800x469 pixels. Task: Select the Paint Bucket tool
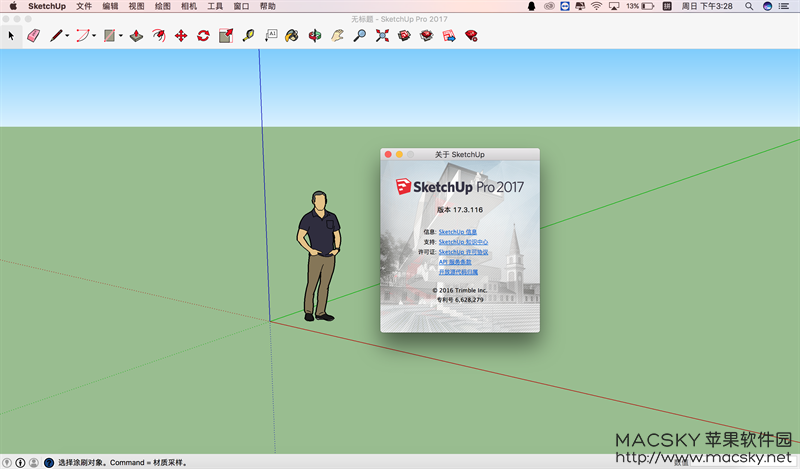292,36
